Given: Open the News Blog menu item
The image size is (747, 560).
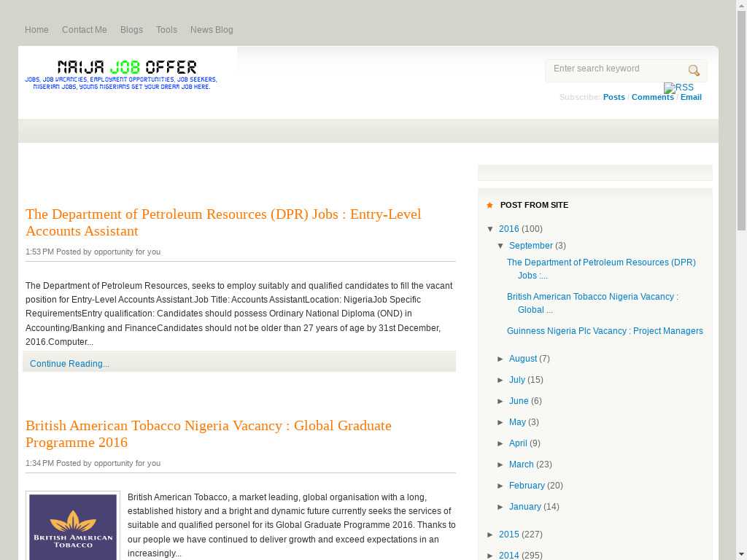Looking at the screenshot, I should (212, 29).
